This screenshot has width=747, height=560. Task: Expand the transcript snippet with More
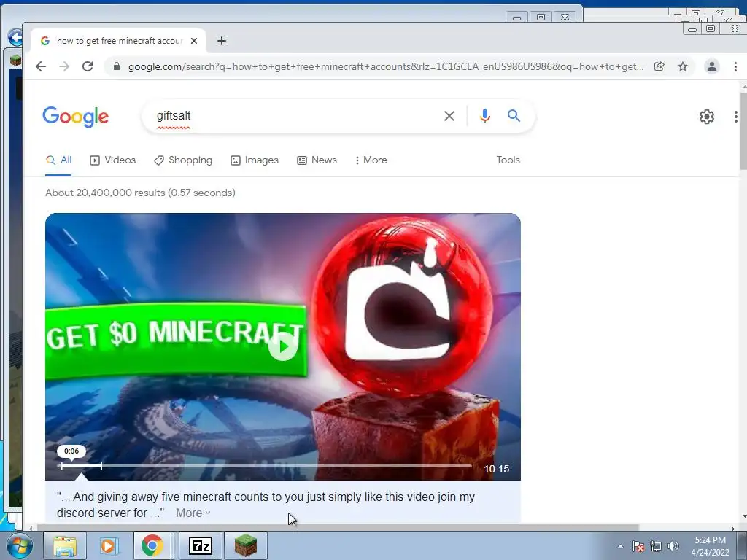coord(193,513)
